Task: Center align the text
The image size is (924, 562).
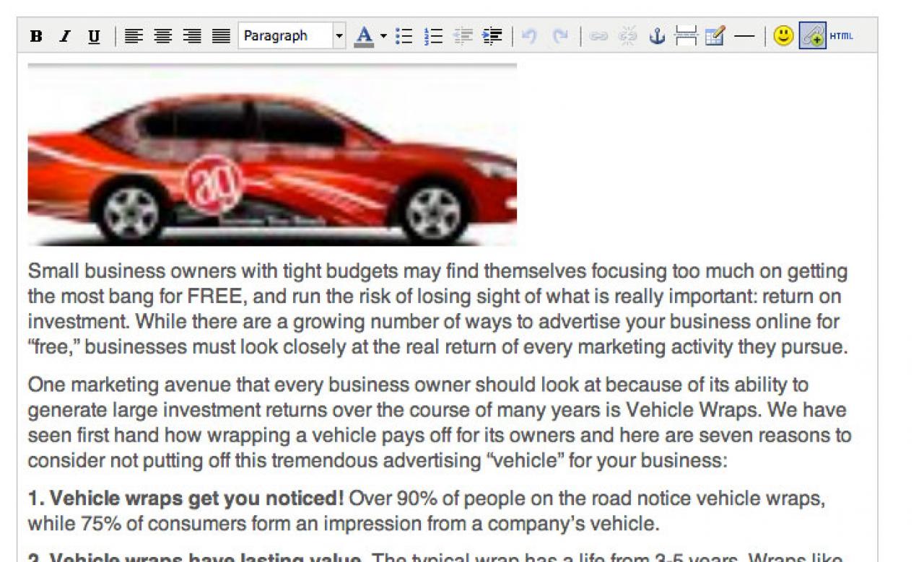Action: click(163, 35)
